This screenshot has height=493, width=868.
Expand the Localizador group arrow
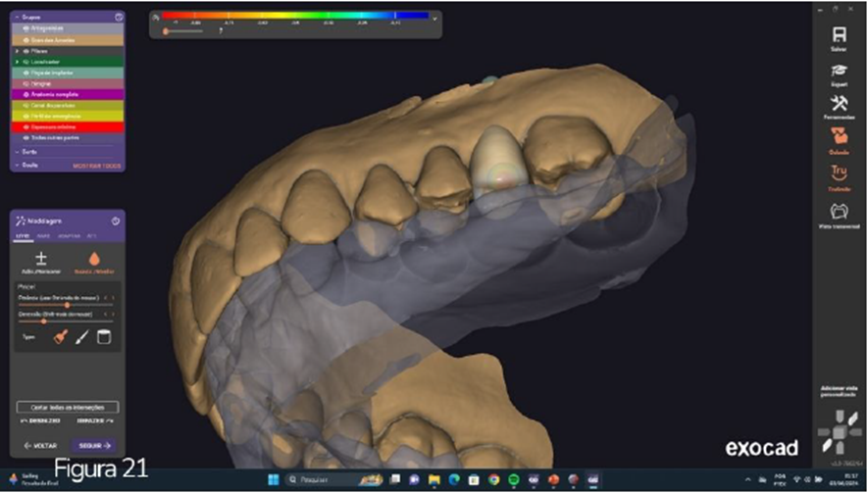point(16,61)
